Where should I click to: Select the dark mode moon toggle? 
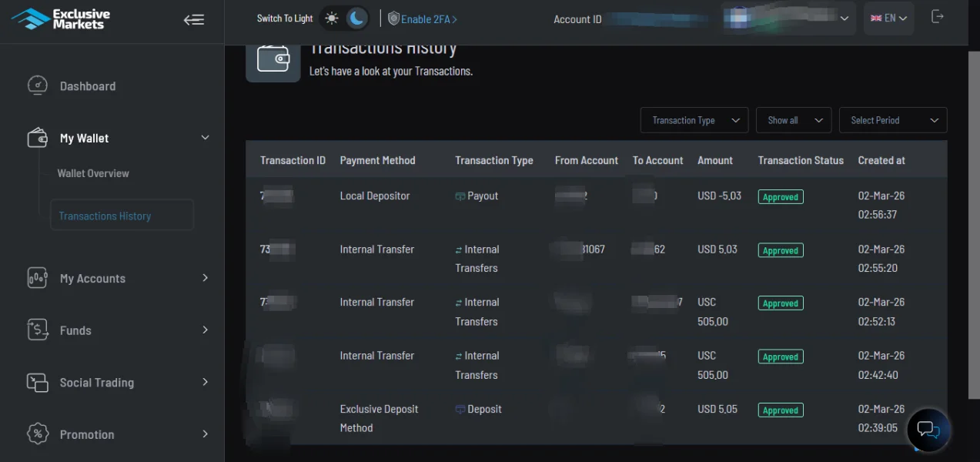click(x=356, y=18)
